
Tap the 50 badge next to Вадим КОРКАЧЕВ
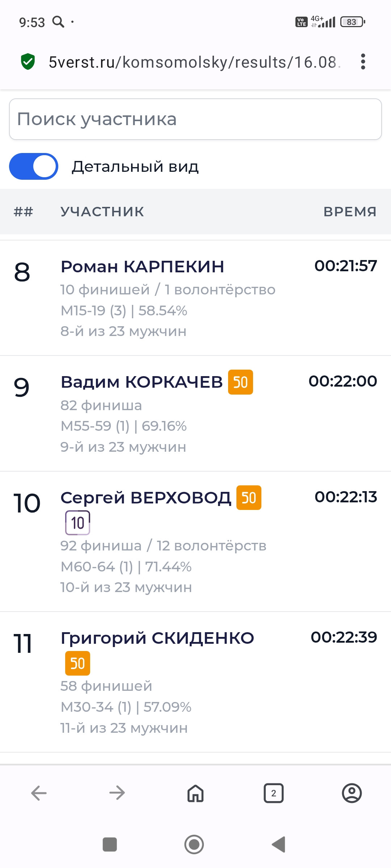coord(240,382)
